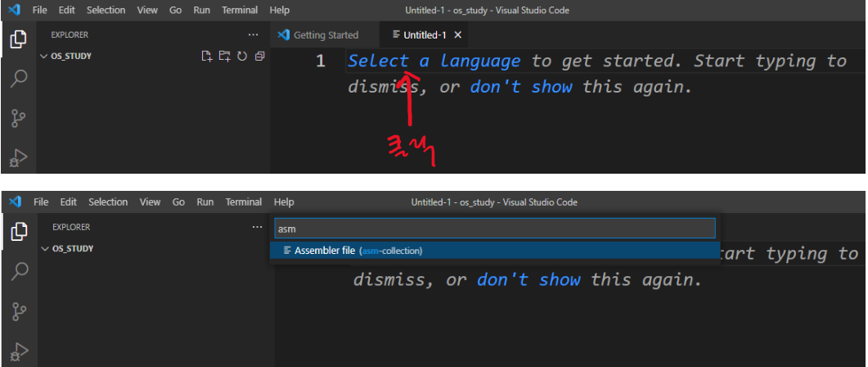Click 'don't show' link in window with Getting Started tab
This screenshot has width=868, height=367.
pyautogui.click(x=521, y=87)
